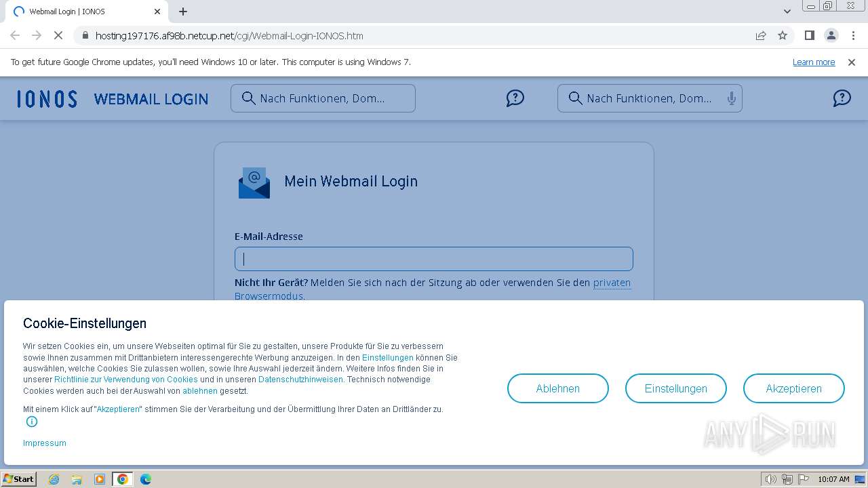Screen dimensions: 868x488
Task: Open the privaten Browsermodus link
Action: click(612, 283)
